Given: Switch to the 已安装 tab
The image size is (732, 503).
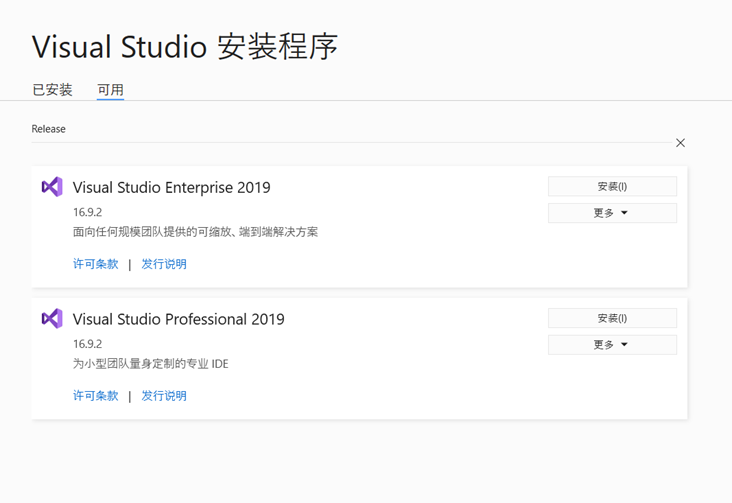Looking at the screenshot, I should pyautogui.click(x=52, y=90).
